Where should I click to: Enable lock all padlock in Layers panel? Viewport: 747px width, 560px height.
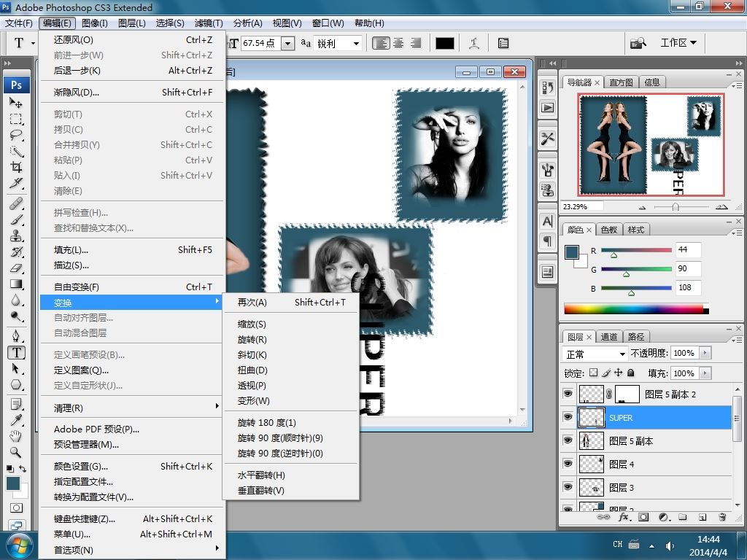click(x=631, y=373)
